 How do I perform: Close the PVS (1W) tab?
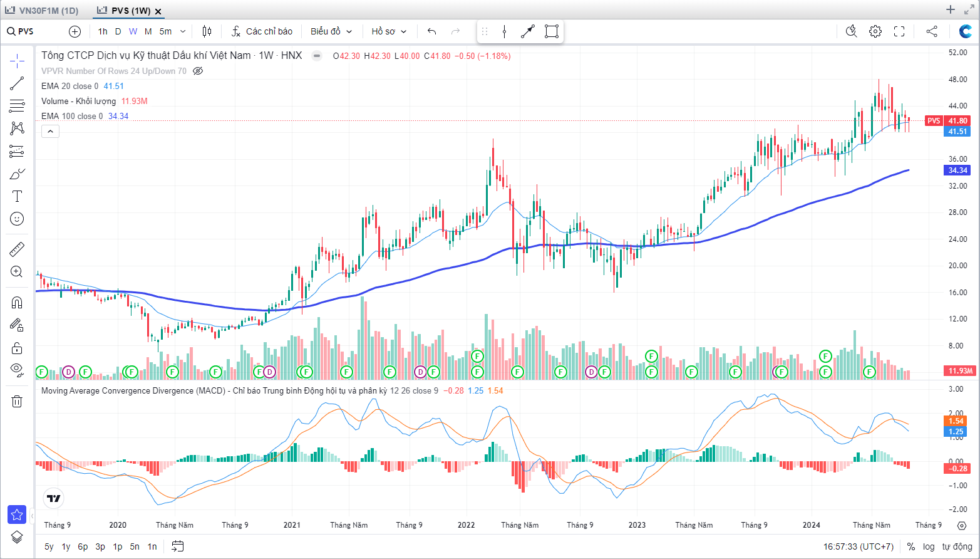[158, 11]
